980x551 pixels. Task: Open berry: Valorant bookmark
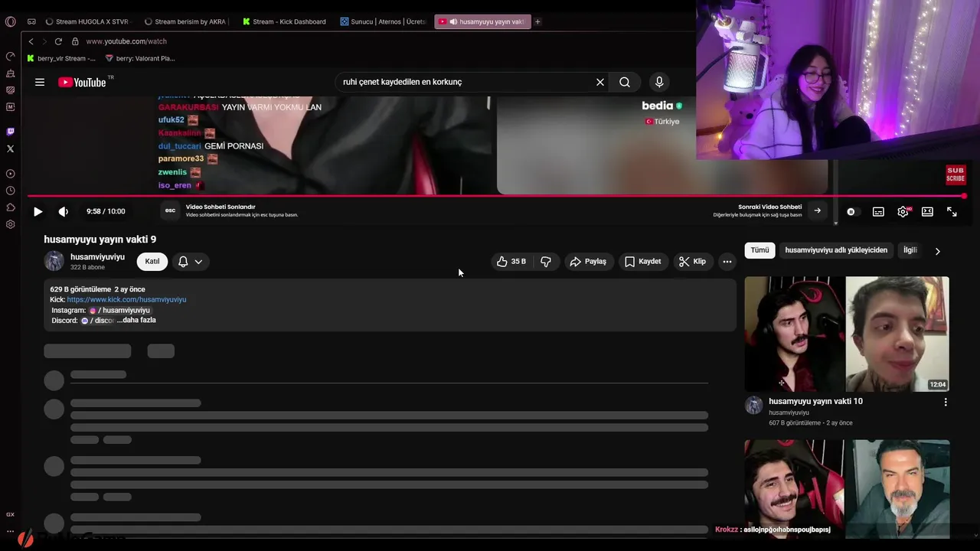140,58
